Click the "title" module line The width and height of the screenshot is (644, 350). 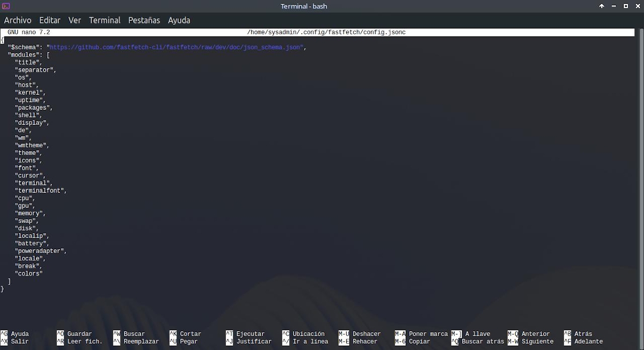click(x=28, y=63)
